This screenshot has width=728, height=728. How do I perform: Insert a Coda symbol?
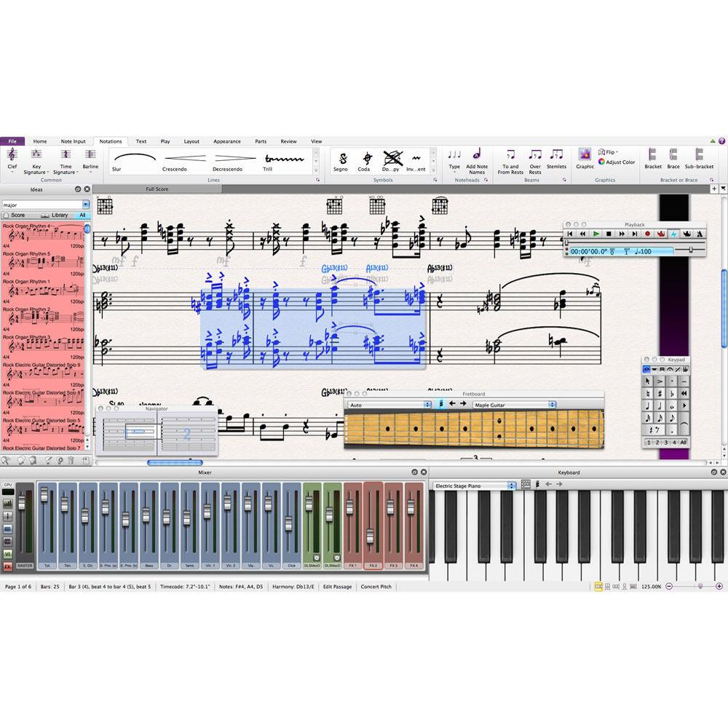pos(363,160)
